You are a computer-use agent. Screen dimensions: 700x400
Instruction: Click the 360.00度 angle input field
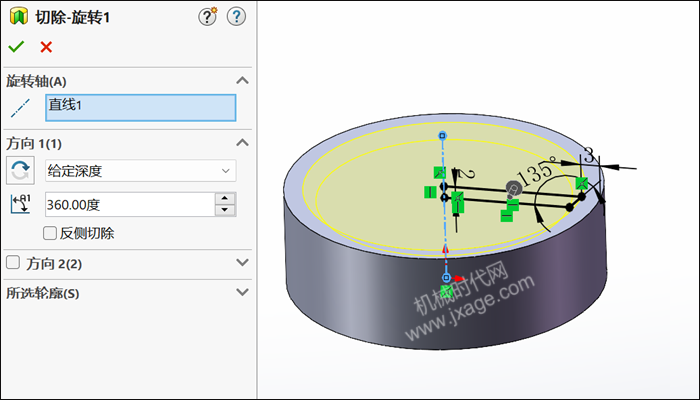[130, 204]
